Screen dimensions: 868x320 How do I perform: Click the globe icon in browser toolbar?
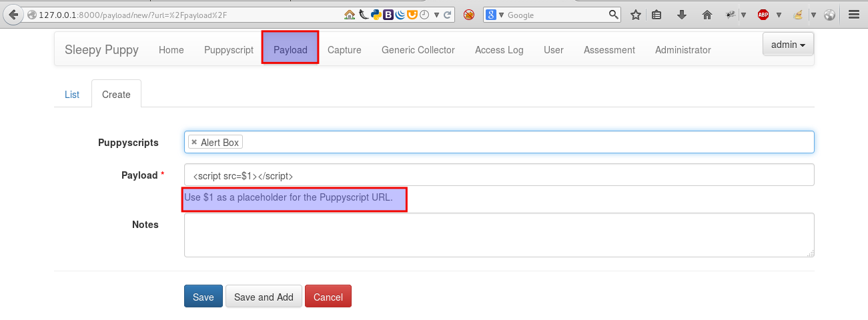pyautogui.click(x=829, y=14)
